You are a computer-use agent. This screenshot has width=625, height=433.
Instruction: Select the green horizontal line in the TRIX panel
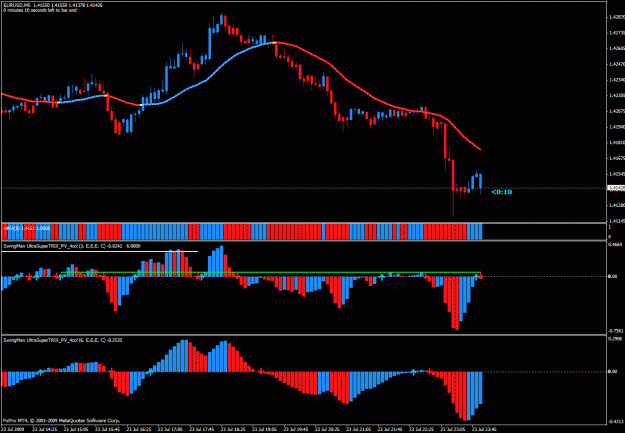click(271, 273)
